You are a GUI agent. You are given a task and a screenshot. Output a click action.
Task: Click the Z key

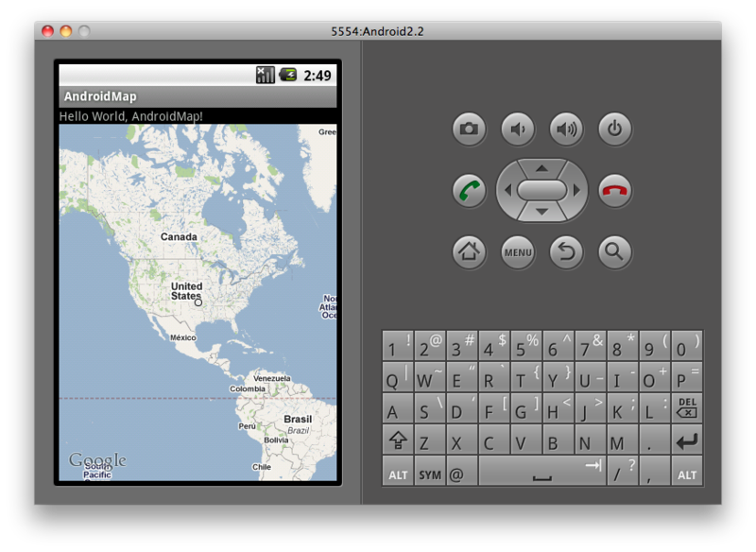(430, 440)
